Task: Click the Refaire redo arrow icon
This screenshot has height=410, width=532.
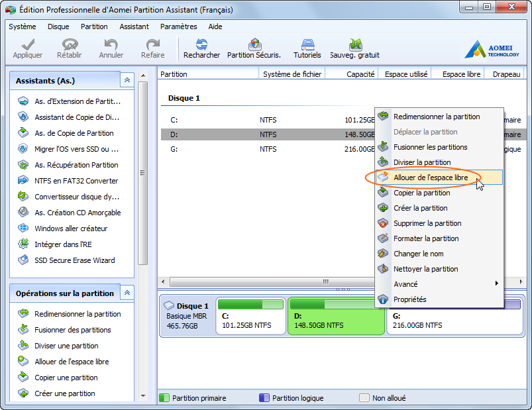Action: point(152,44)
